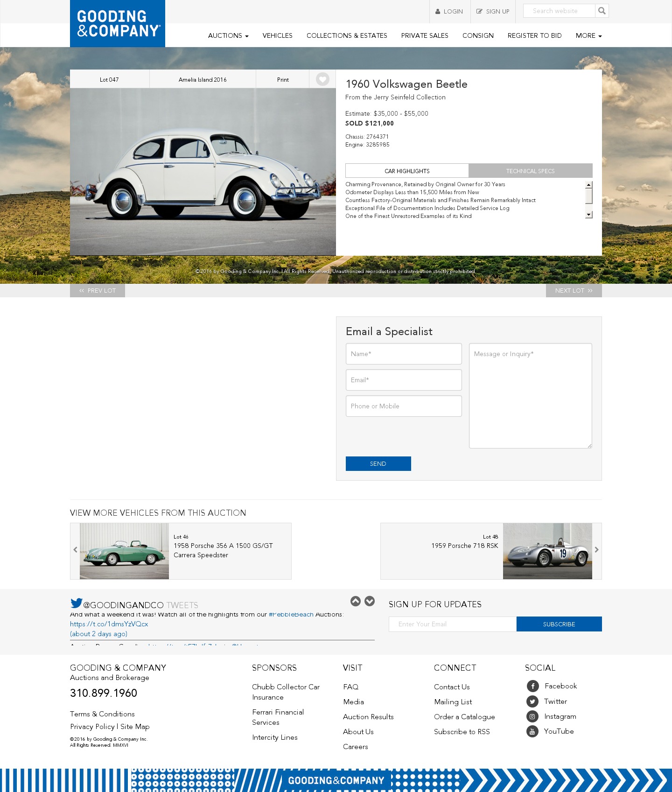Open Chubb Collector Car Insurance sponsor
Image resolution: width=672 pixels, height=792 pixels.
pyautogui.click(x=286, y=692)
